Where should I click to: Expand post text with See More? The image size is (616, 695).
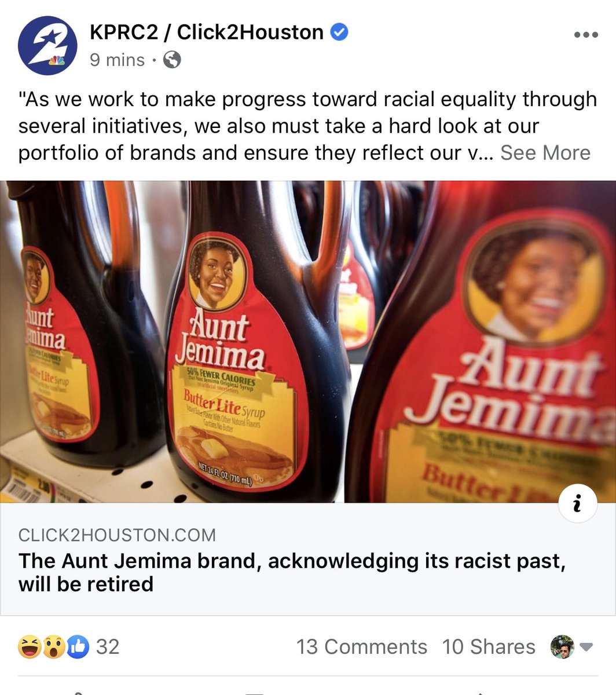[545, 153]
